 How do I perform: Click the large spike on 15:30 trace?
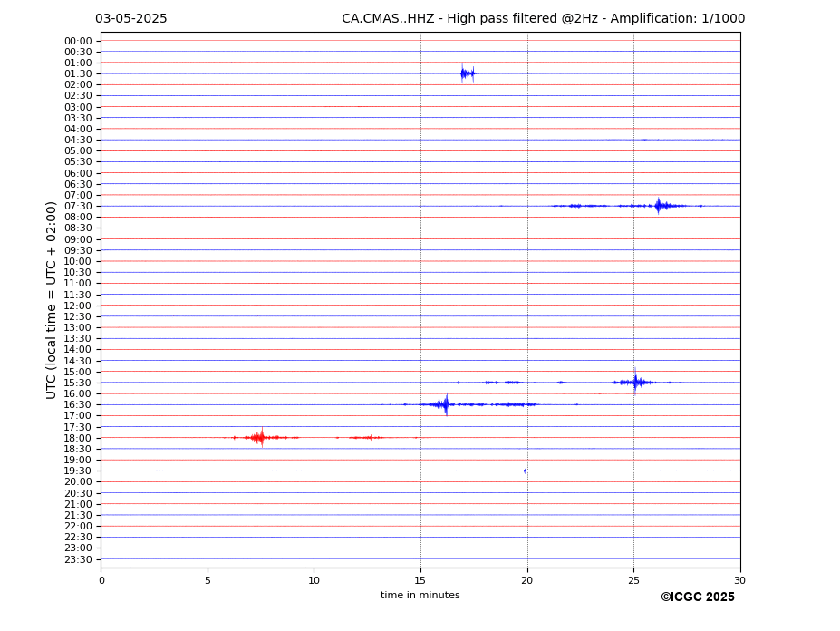[635, 382]
